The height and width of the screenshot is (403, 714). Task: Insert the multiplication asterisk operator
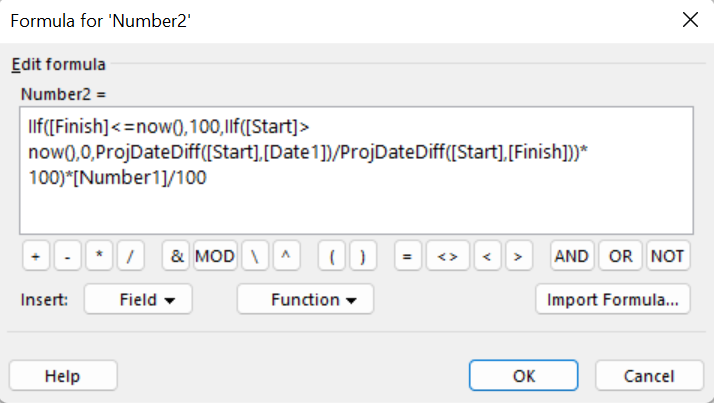point(99,256)
